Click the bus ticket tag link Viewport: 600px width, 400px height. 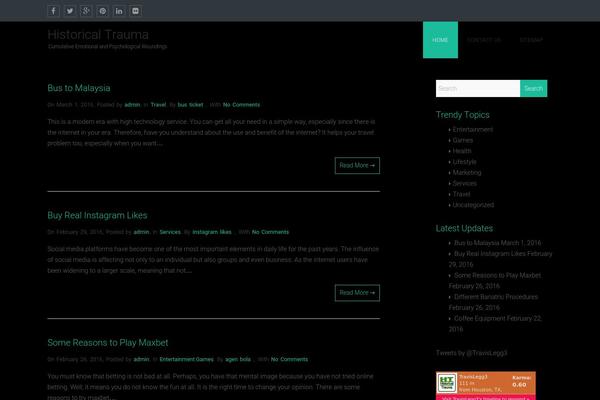[x=190, y=105]
